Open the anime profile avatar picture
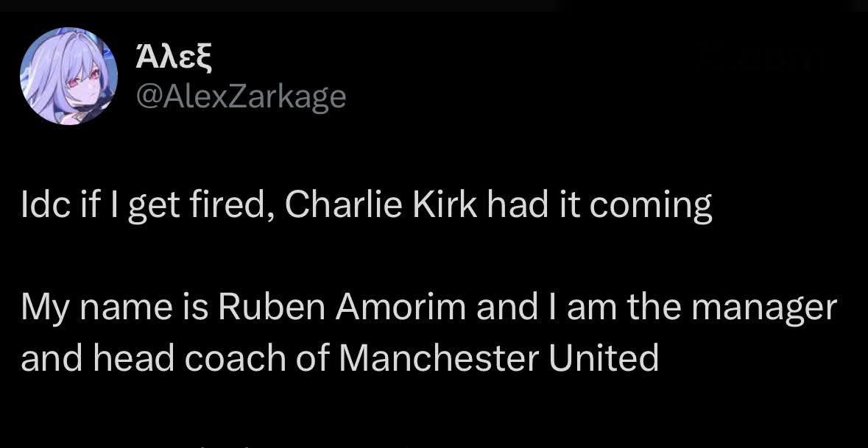 click(68, 77)
